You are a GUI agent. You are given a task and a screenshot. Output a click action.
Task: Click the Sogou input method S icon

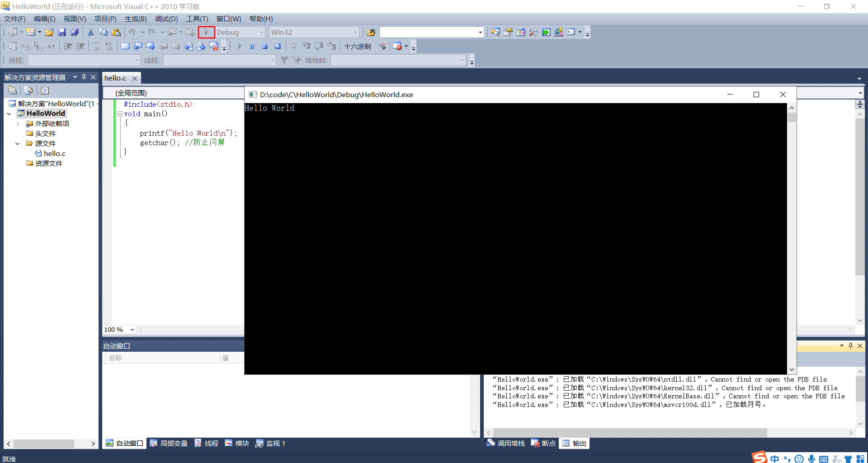pos(760,457)
